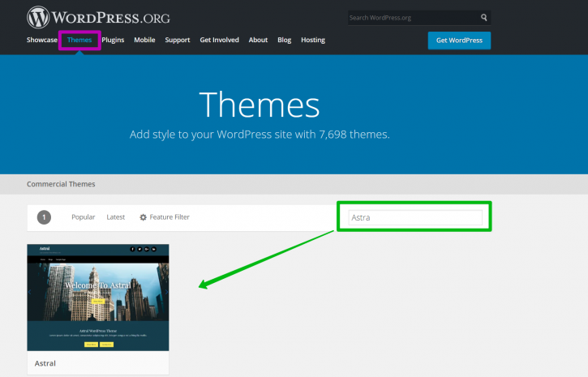This screenshot has width=588, height=377.
Task: Click the theme count badge showing 1
Action: pos(44,217)
